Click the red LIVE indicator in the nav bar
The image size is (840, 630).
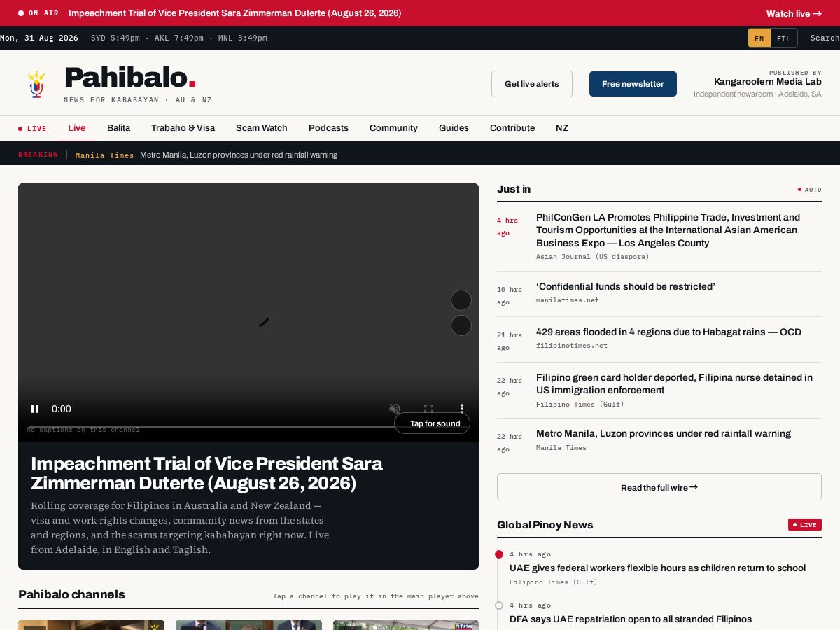(32, 129)
